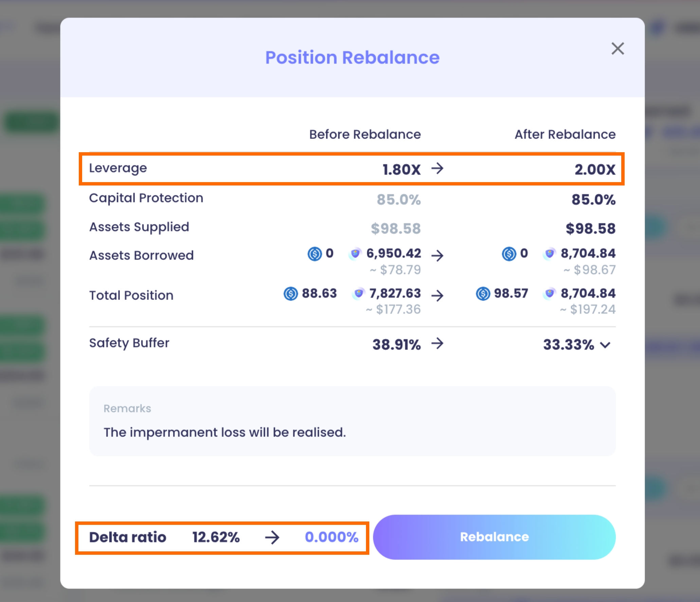Screen dimensions: 700x602
Task: Click token icon beside 6,950.42 borrowed
Action: click(x=355, y=253)
